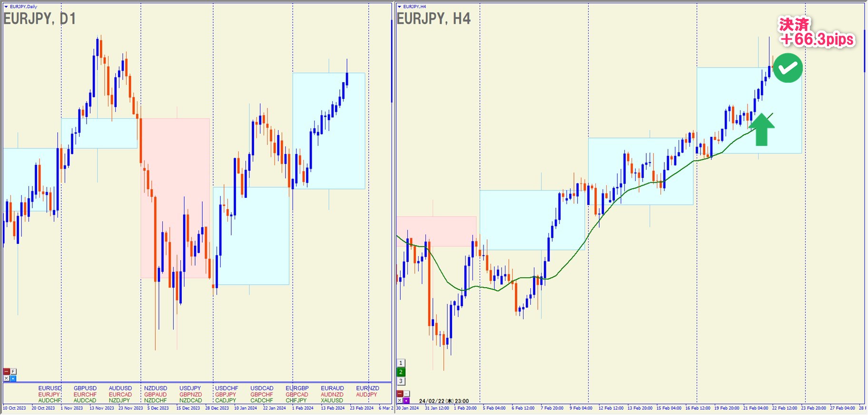Open the EURJPY,H4 chart dropdown arrow
The height and width of the screenshot is (415, 868).
tap(399, 7)
